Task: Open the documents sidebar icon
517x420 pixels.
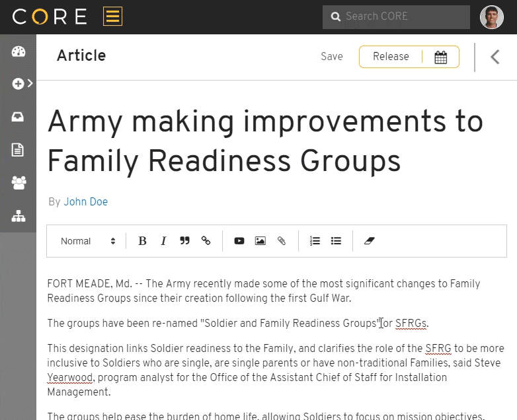Action: [x=18, y=149]
